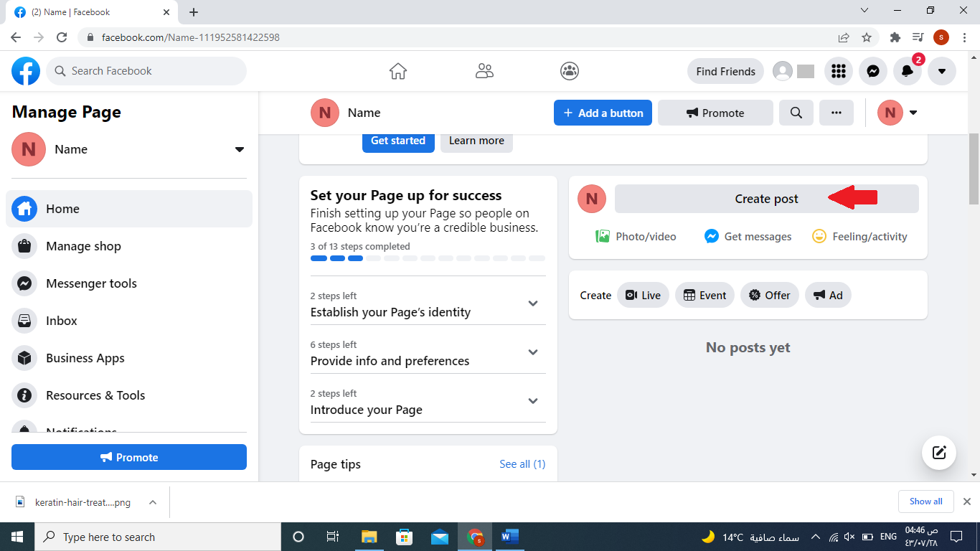This screenshot has width=980, height=551.
Task: Open File Explorer from the taskbar
Action: (x=369, y=537)
